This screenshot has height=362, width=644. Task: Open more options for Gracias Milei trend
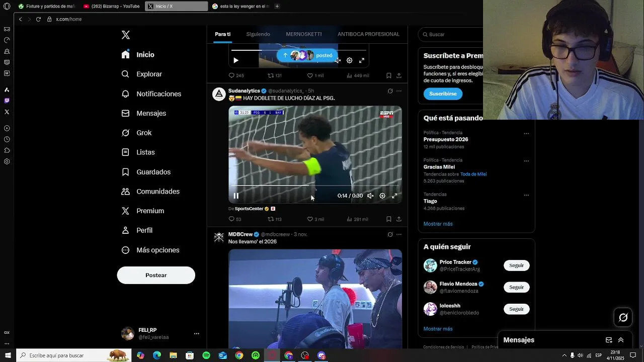coord(526,161)
